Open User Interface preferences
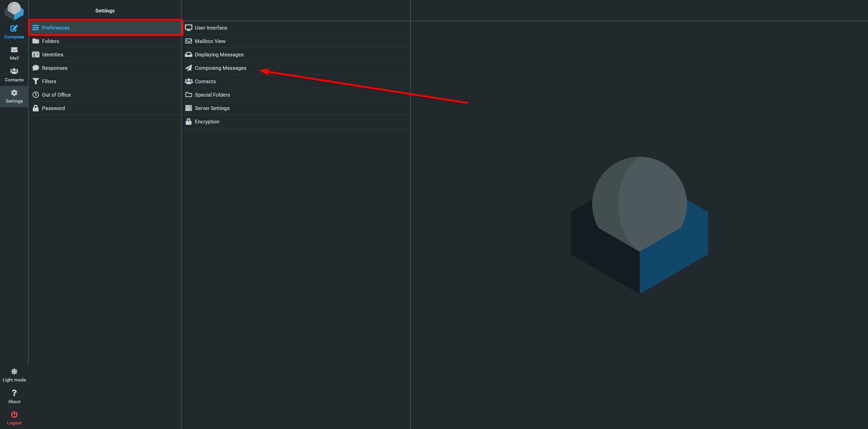 click(x=211, y=28)
